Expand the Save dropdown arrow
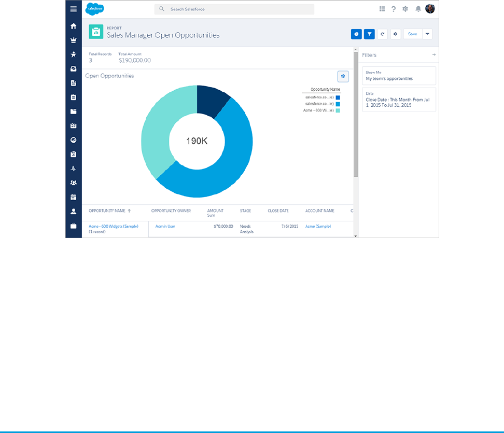The image size is (504, 433). (x=427, y=34)
